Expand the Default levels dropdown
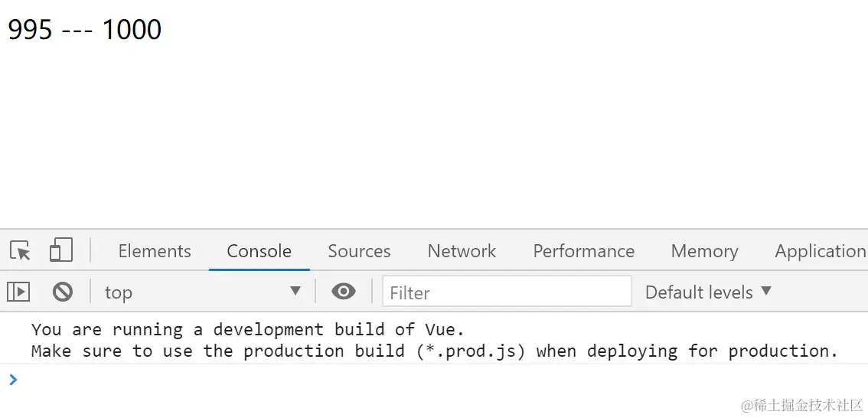 click(x=708, y=292)
